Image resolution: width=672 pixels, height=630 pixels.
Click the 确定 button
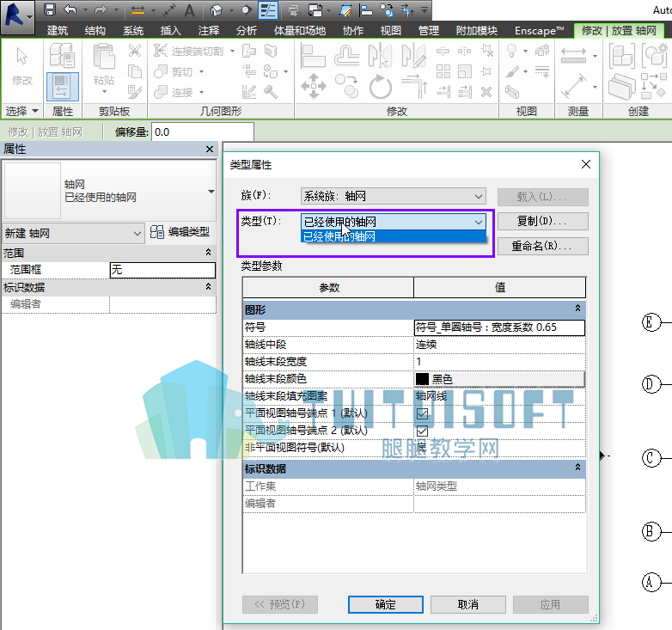[385, 604]
